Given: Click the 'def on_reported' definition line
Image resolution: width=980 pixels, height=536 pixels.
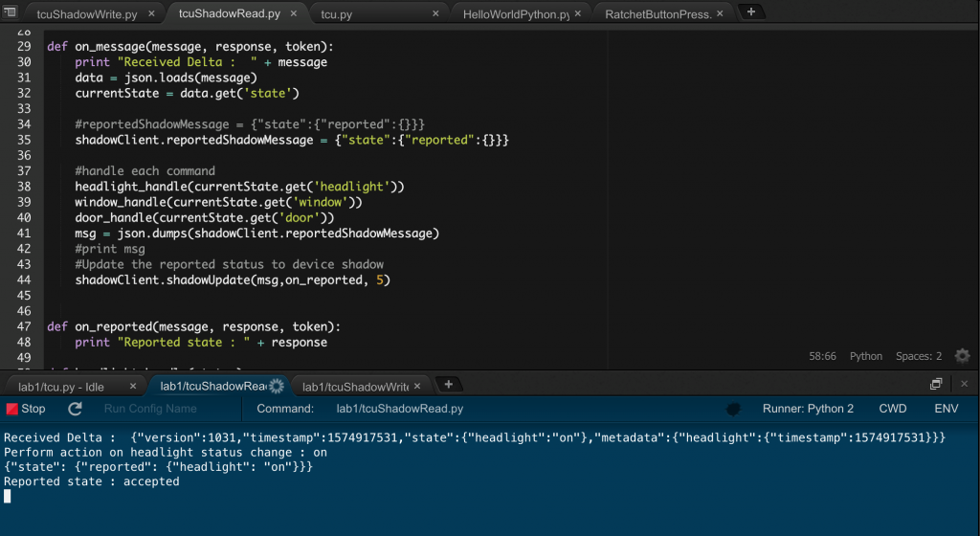Looking at the screenshot, I should pyautogui.click(x=193, y=326).
